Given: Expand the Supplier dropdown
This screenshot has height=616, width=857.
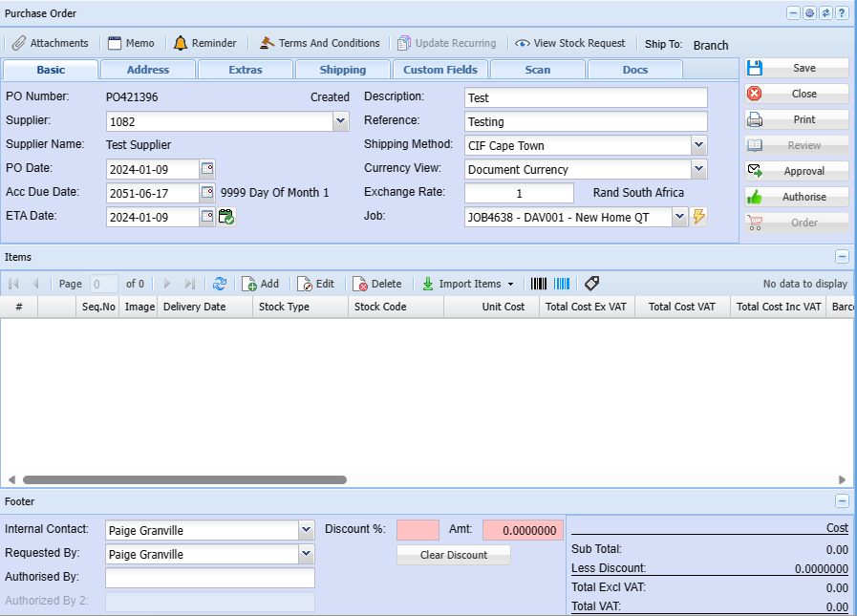Looking at the screenshot, I should (341, 121).
